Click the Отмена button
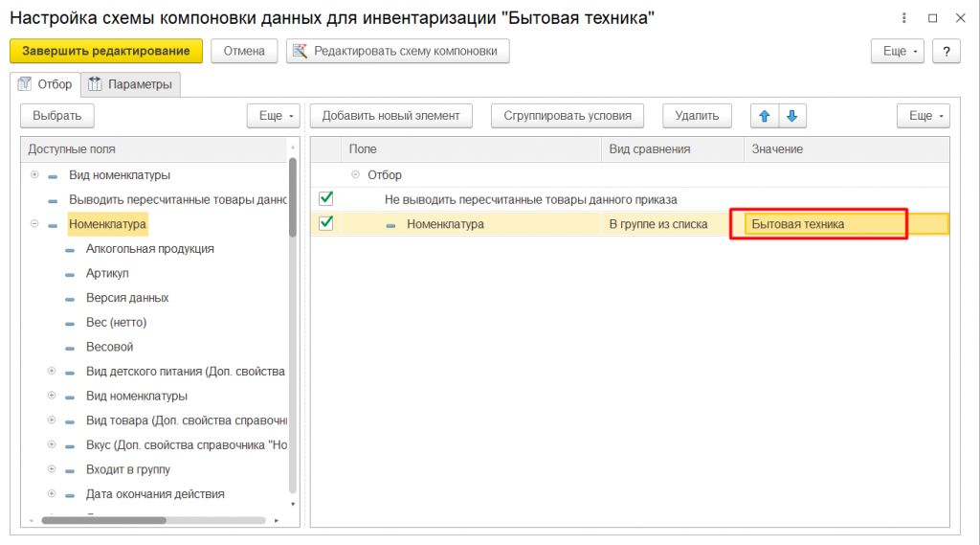 click(244, 52)
